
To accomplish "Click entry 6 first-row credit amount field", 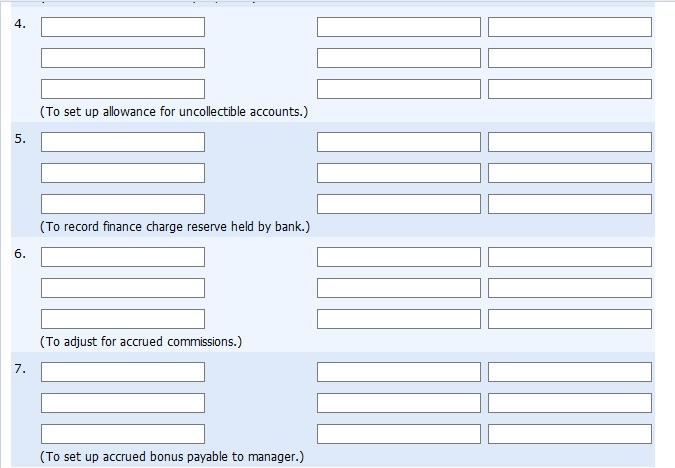I will [570, 257].
